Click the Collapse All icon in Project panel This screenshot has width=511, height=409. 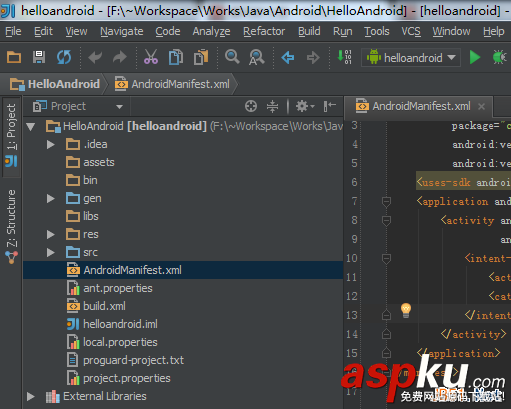(272, 106)
